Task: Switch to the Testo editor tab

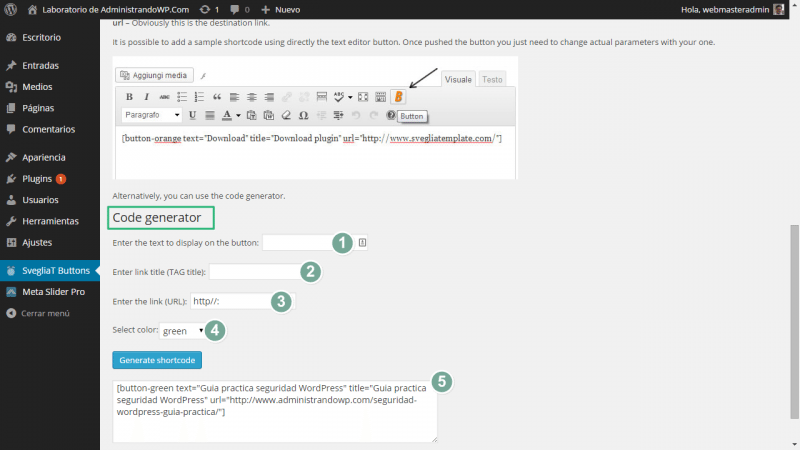Action: point(492,79)
